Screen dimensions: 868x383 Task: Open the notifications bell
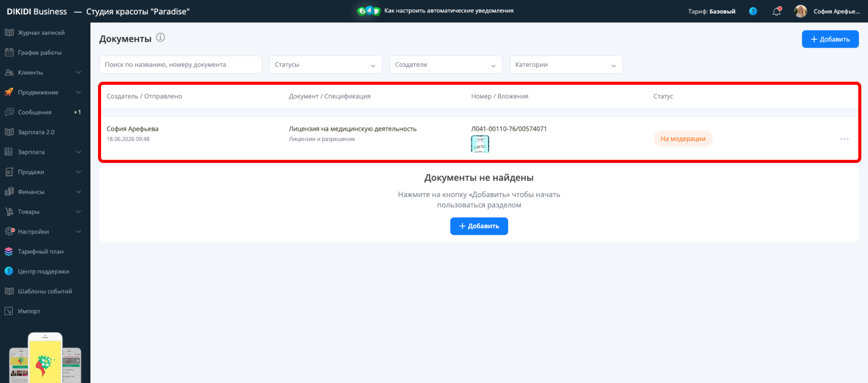point(777,11)
